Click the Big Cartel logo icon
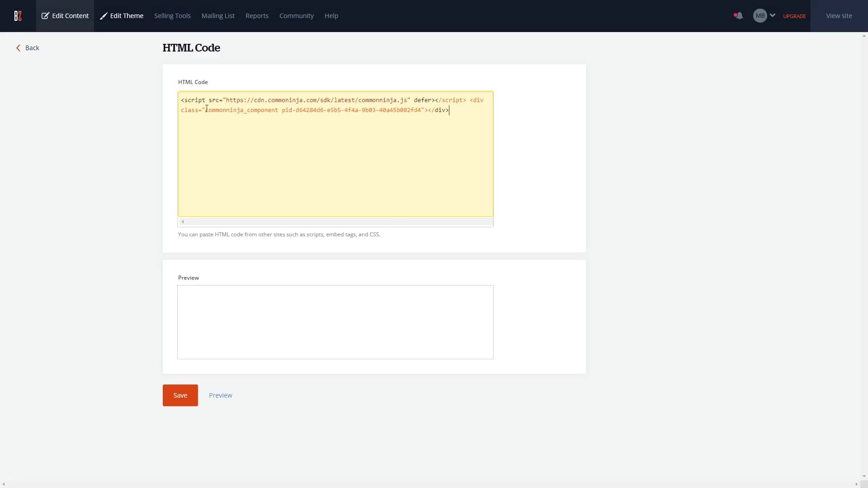 click(x=18, y=16)
